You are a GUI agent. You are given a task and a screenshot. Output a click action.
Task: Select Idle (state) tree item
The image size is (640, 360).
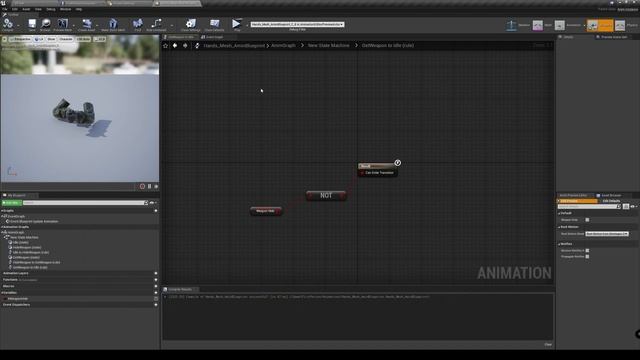pyautogui.click(x=19, y=242)
